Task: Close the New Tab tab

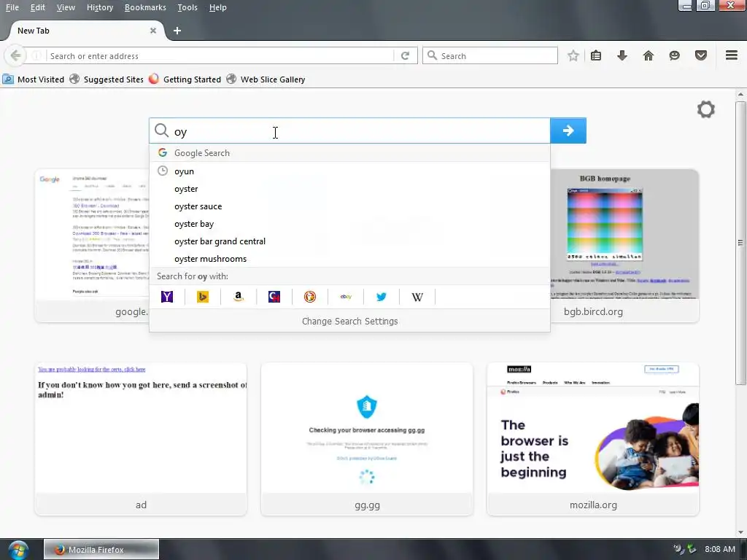Action: [153, 31]
